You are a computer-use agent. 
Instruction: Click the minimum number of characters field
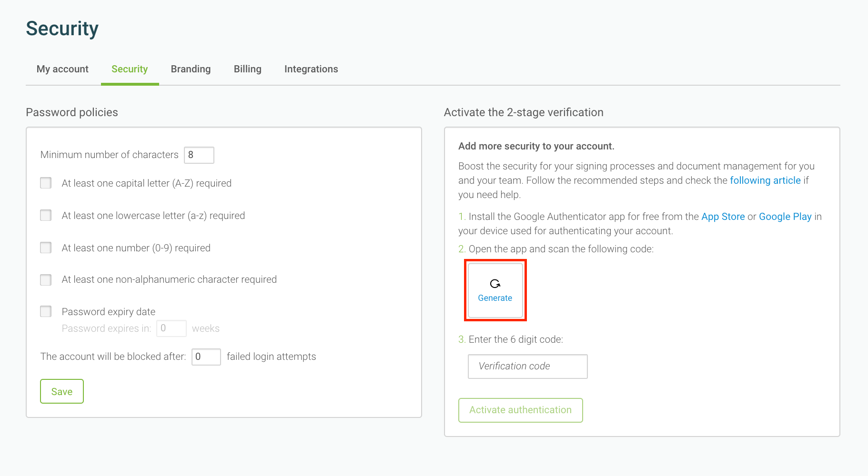coord(199,155)
